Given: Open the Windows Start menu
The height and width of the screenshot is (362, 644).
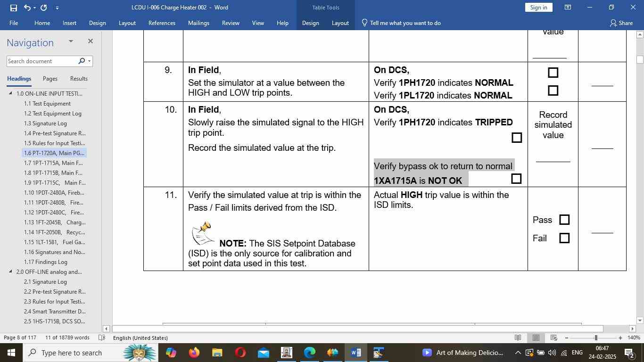Looking at the screenshot, I should click(11, 353).
